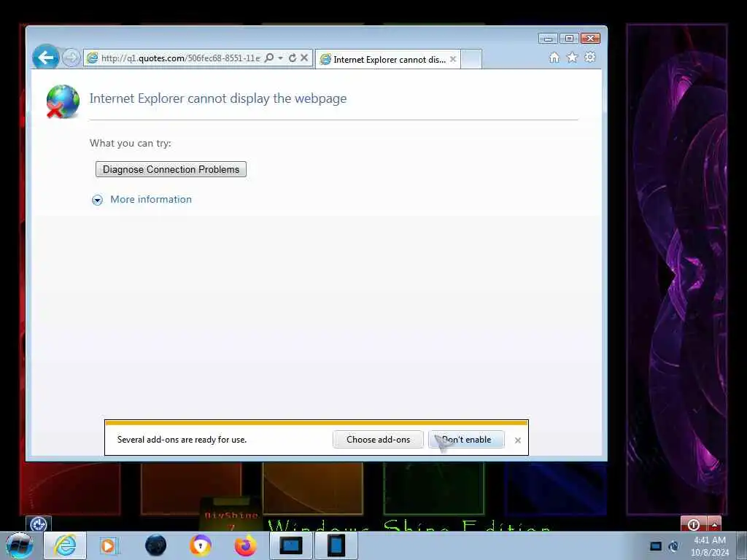
Task: Click the More information link text
Action: [x=151, y=200]
